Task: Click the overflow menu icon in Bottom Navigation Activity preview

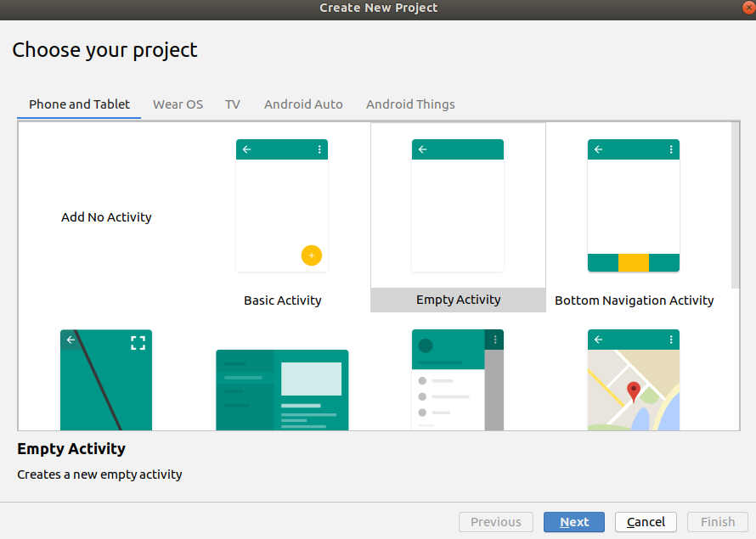Action: [x=670, y=149]
